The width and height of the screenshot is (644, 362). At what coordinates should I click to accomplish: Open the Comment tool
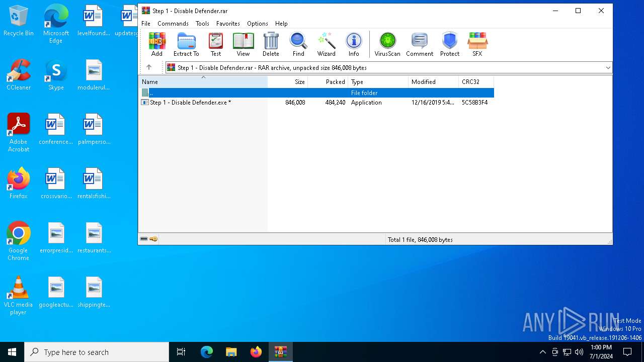pos(420,44)
